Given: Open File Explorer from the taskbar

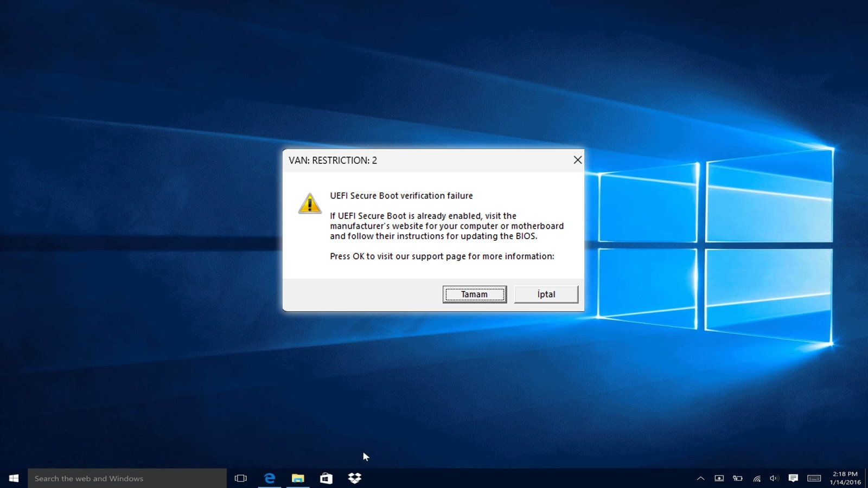Looking at the screenshot, I should 298,478.
